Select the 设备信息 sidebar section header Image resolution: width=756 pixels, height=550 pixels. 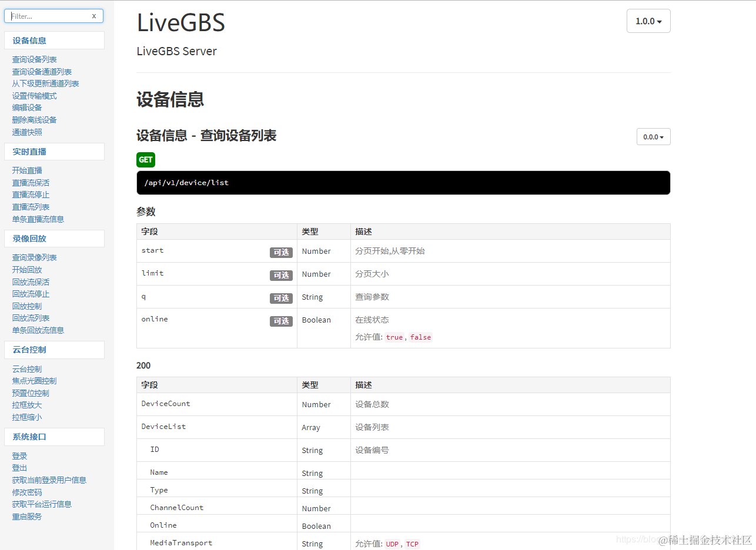(54, 41)
